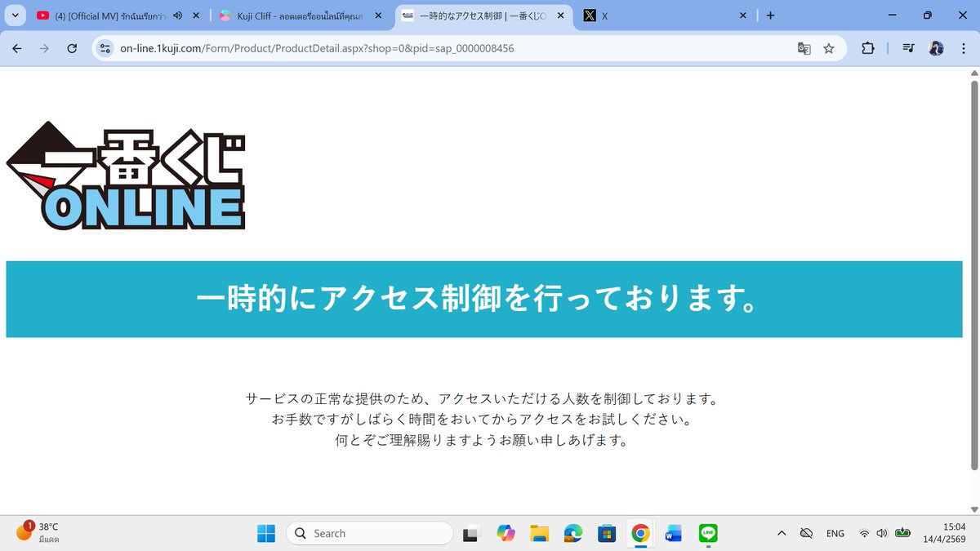Open site information icon in address bar
The image size is (980, 551).
(x=105, y=48)
